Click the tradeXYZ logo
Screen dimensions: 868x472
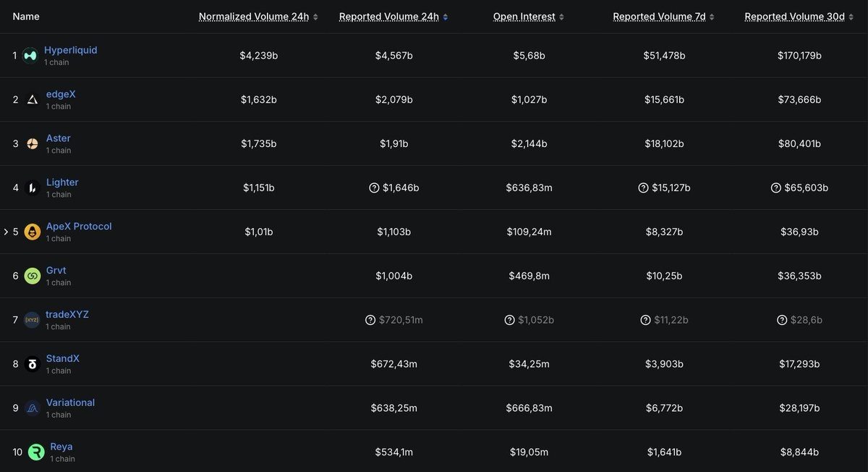click(x=32, y=320)
